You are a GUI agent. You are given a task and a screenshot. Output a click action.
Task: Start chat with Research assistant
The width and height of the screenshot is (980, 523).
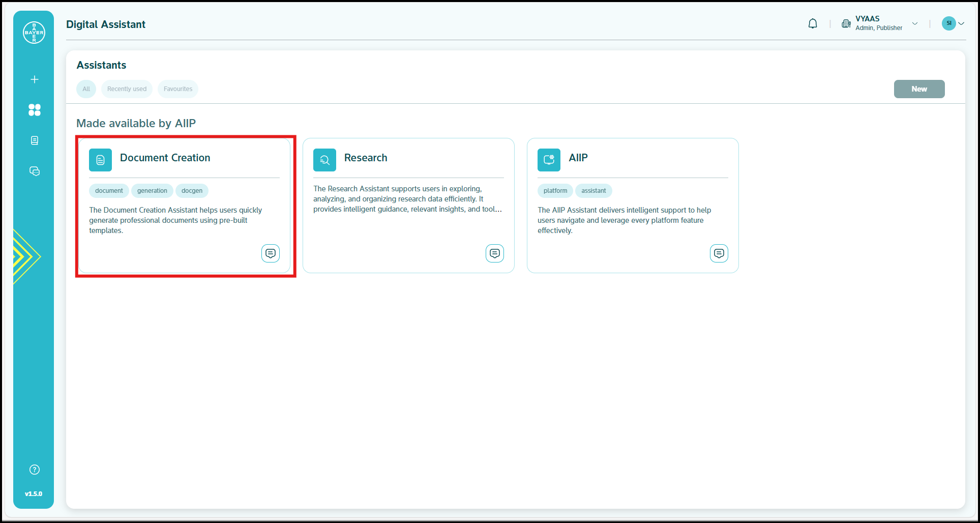point(494,253)
